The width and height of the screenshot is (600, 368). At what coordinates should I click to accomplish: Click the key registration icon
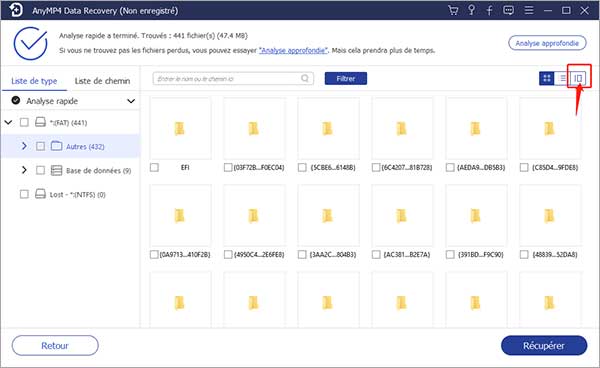click(471, 10)
